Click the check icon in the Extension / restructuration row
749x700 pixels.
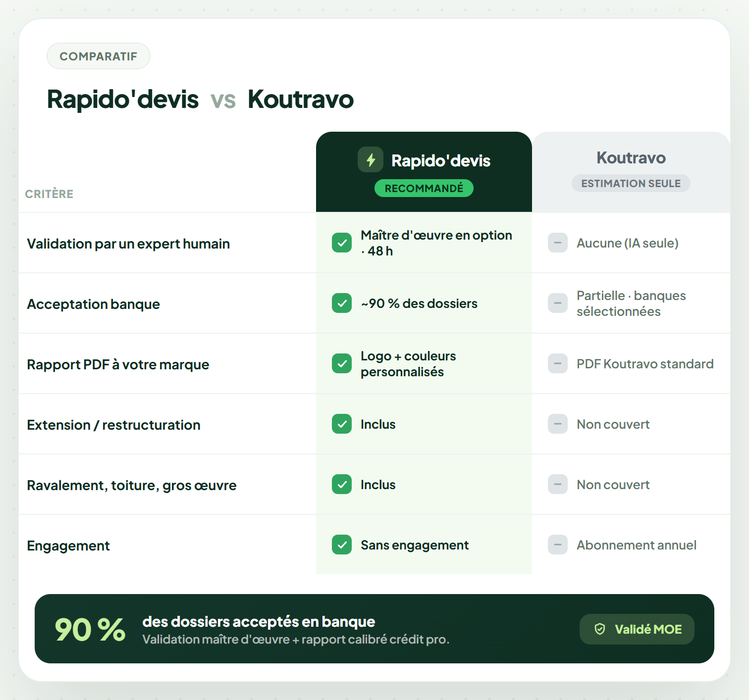342,424
